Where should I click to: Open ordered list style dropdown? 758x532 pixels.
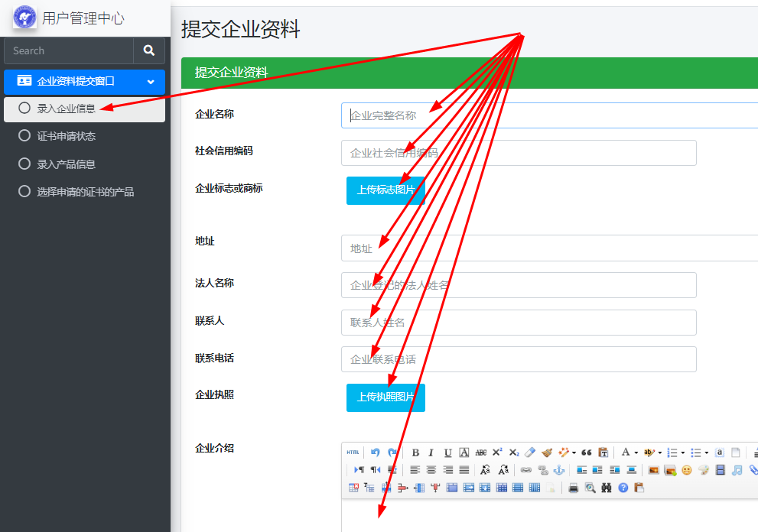tap(683, 453)
